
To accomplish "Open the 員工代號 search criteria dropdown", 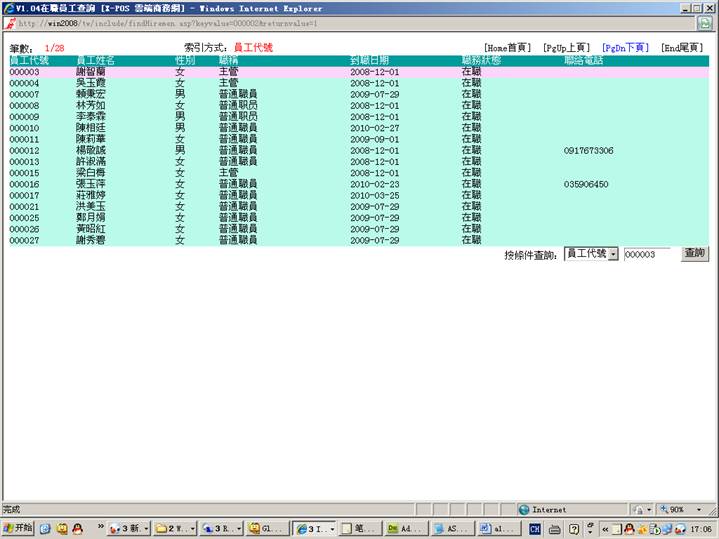I will tap(613, 255).
